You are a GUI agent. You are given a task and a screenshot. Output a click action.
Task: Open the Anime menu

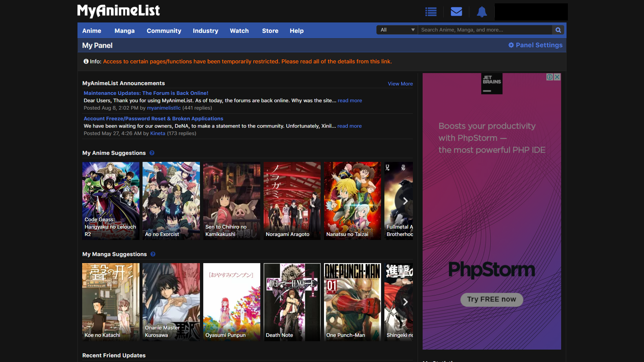click(92, 31)
